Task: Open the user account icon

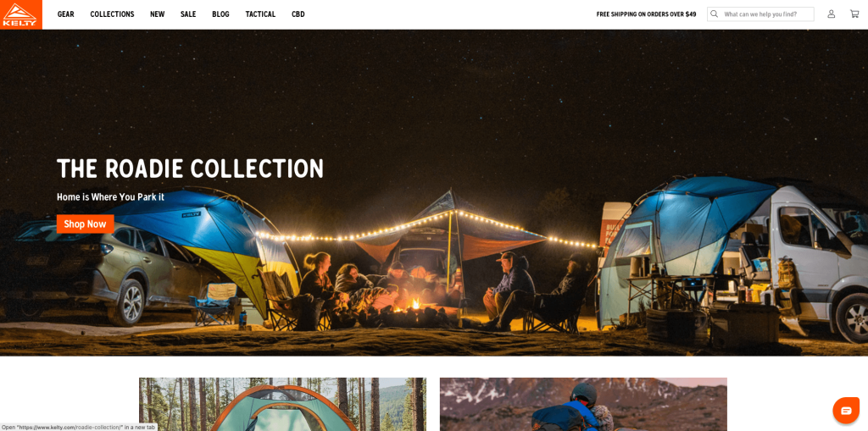Action: coord(831,14)
